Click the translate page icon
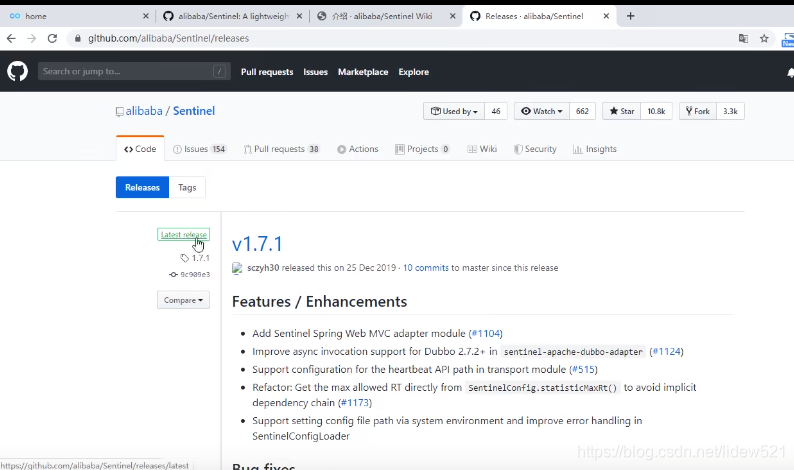 point(743,38)
